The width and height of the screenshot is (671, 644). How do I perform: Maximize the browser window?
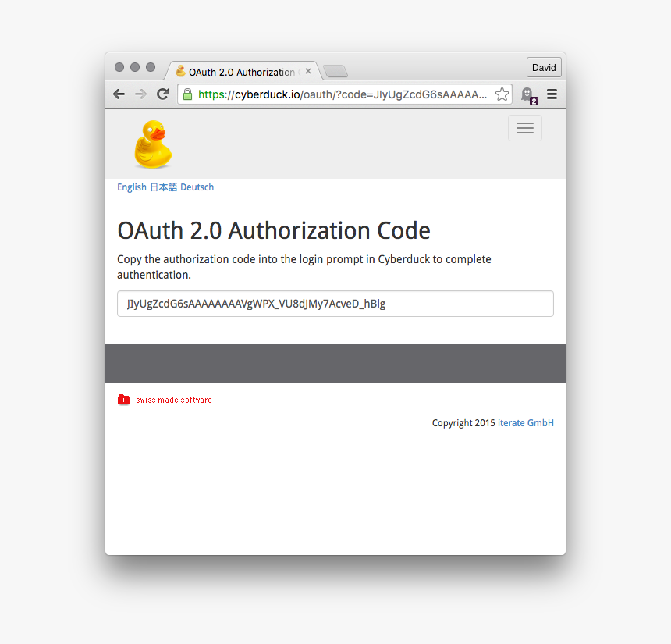coord(151,67)
